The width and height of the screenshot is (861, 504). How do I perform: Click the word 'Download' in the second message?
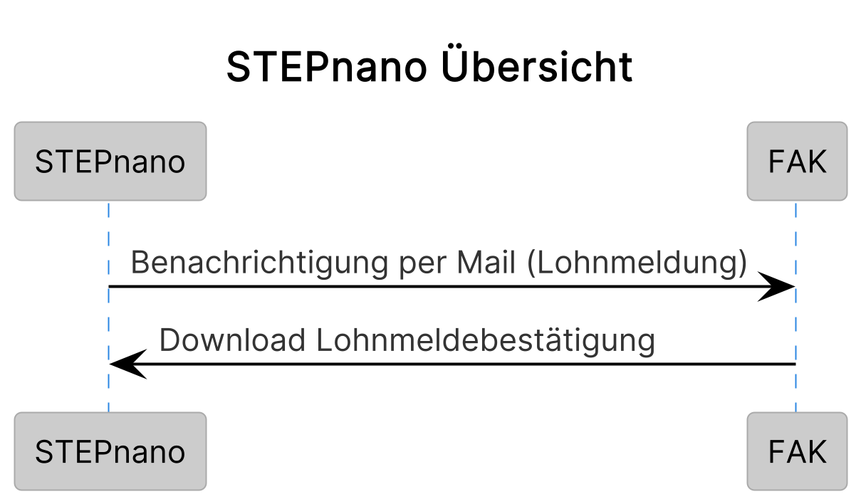point(232,340)
